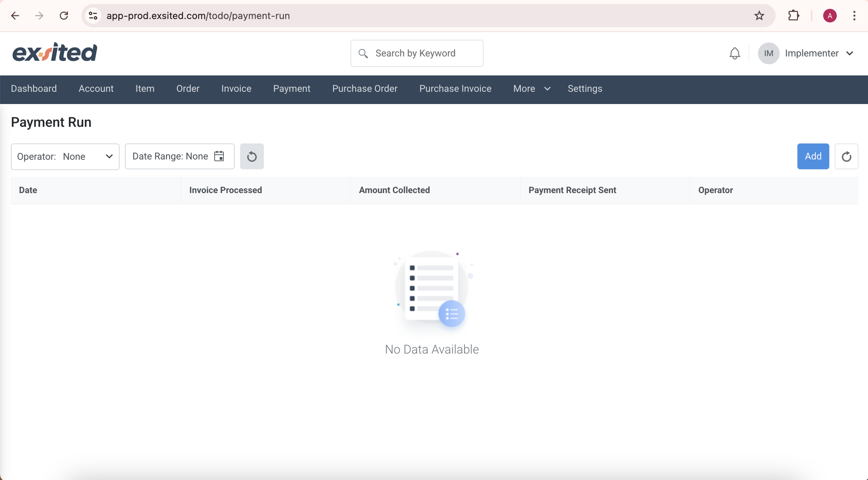This screenshot has height=480, width=868.
Task: Bookmark this page with the star icon
Action: (759, 16)
